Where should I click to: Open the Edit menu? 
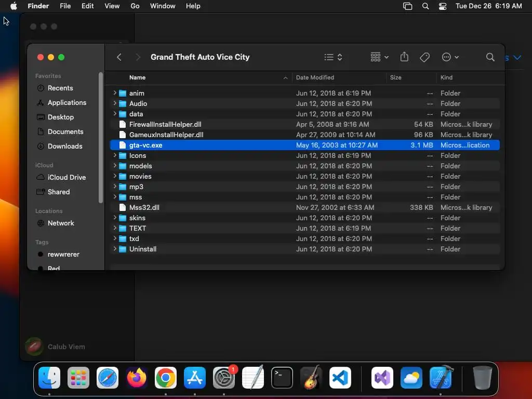(x=87, y=6)
